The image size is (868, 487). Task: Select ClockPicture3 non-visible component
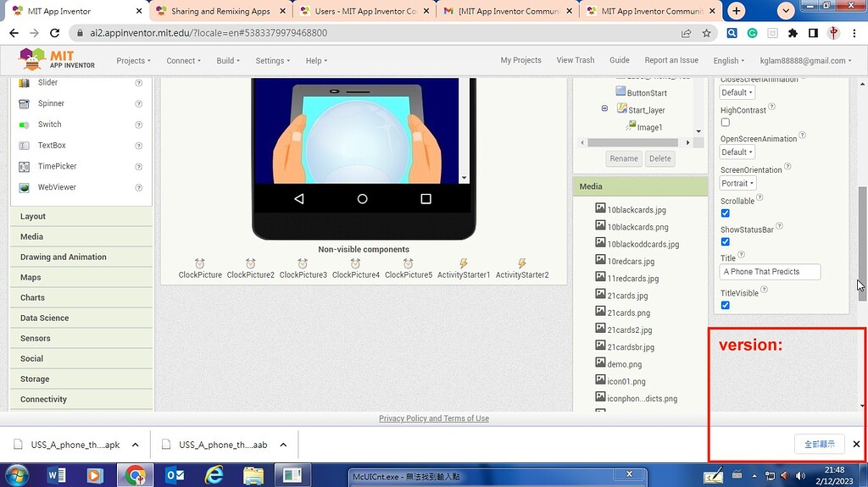pyautogui.click(x=303, y=269)
